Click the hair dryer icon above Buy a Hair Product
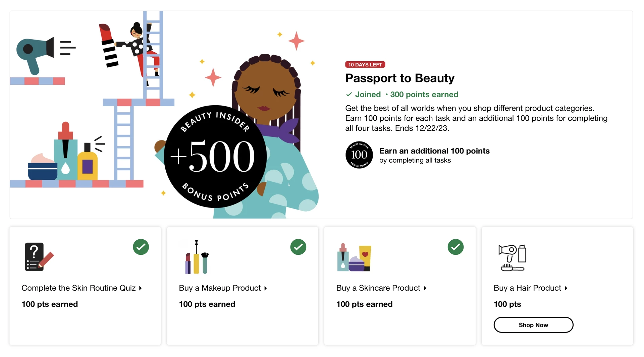This screenshot has width=644, height=357. 511,256
